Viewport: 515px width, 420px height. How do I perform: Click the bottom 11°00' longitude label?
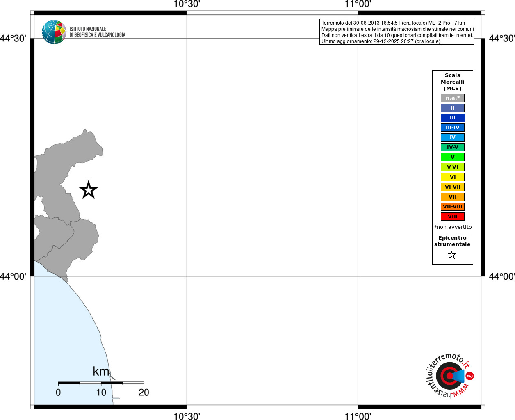point(358,416)
